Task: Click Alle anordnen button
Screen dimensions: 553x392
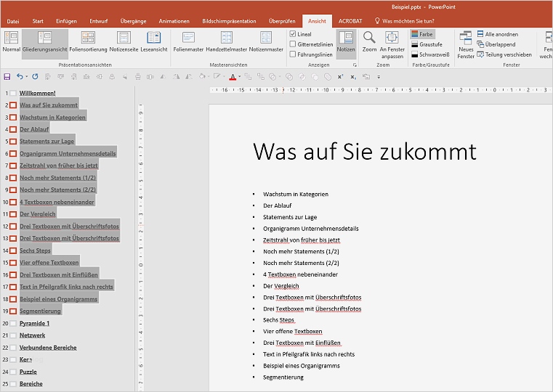Action: tap(499, 34)
